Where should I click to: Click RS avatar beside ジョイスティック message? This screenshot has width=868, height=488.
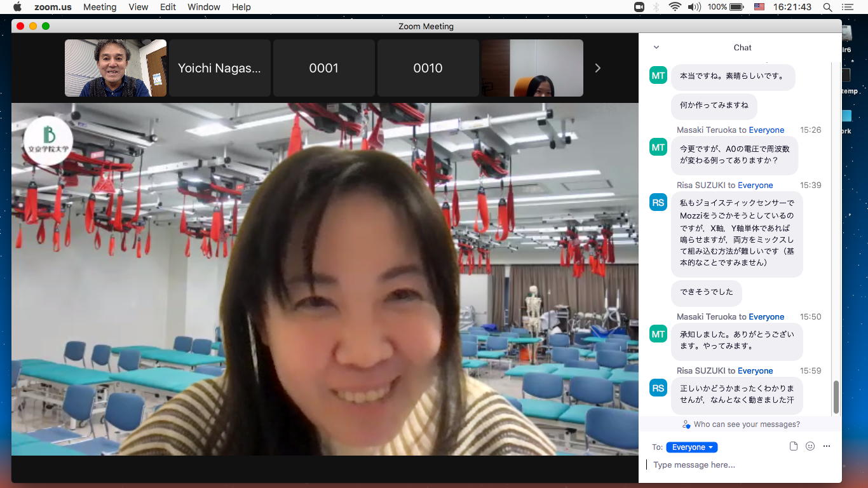pos(658,203)
